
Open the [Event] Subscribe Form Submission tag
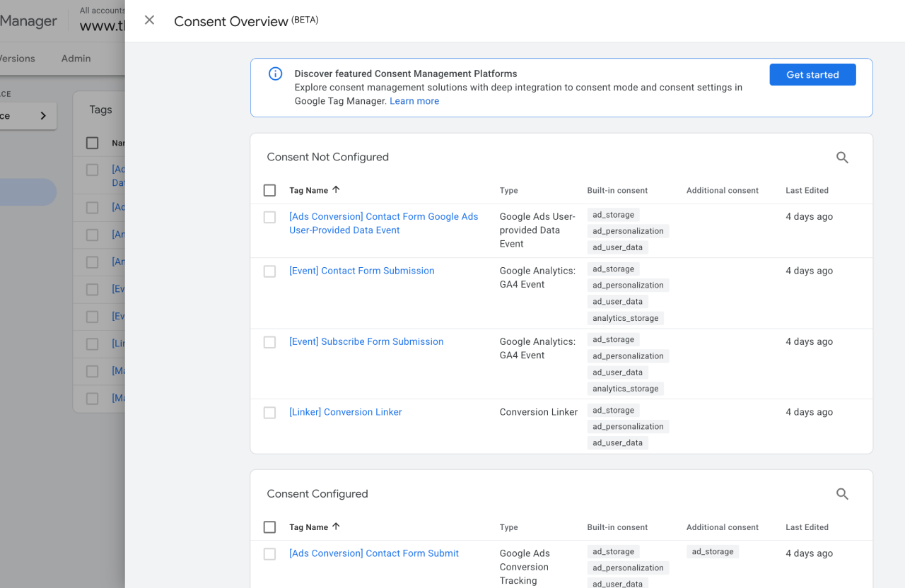366,341
